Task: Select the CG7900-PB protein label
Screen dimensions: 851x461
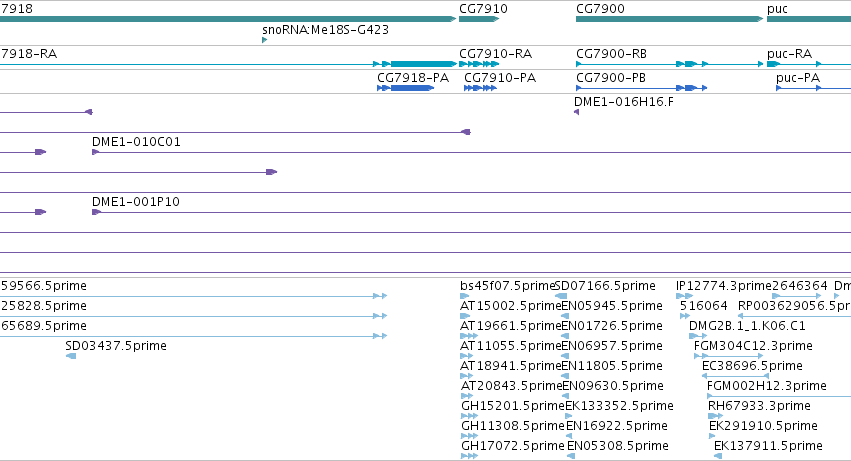Action: click(x=611, y=78)
